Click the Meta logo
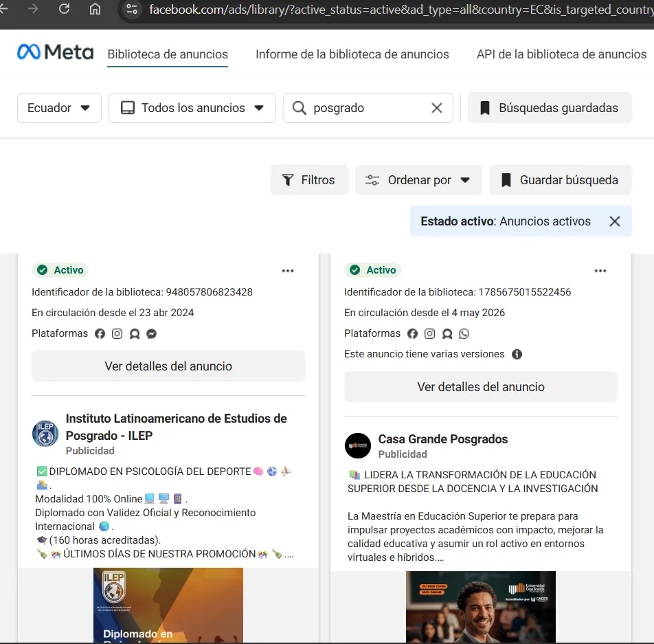Image resolution: width=654 pixels, height=644 pixels. (55, 52)
